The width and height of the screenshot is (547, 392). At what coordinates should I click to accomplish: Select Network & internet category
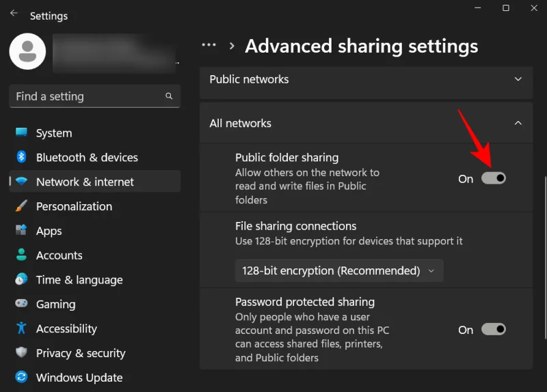pyautogui.click(x=95, y=182)
